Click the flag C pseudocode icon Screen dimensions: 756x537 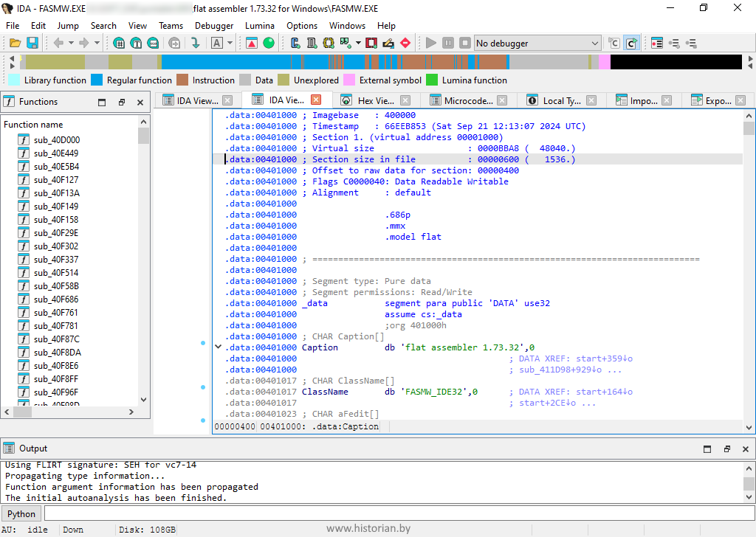coord(614,44)
